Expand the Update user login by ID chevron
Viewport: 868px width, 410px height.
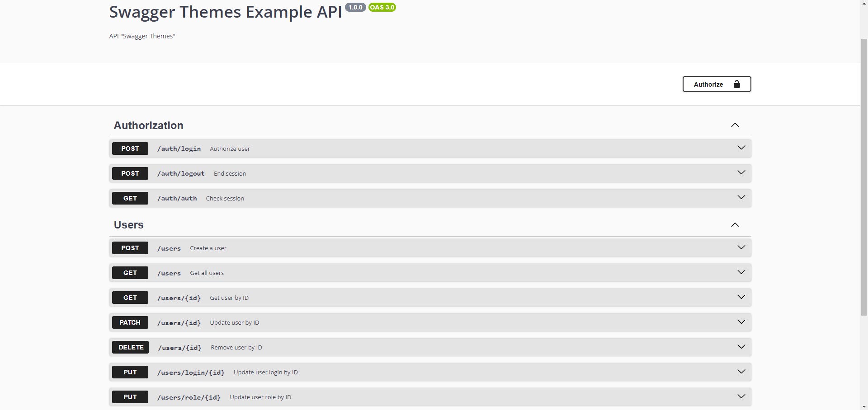[741, 372]
